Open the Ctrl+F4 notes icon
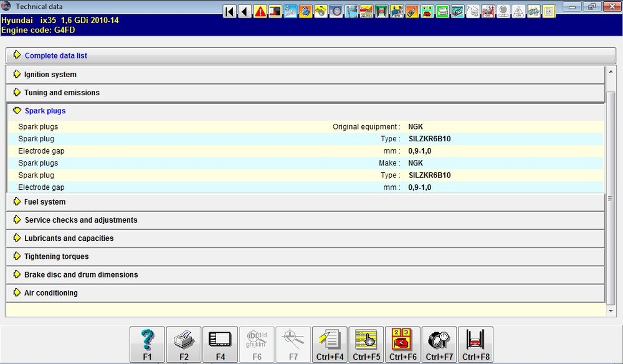623x364 pixels. pos(330,345)
